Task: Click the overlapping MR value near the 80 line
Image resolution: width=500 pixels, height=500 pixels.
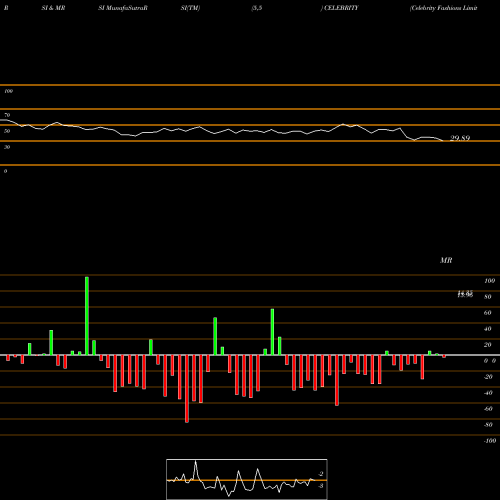Action: (465, 294)
